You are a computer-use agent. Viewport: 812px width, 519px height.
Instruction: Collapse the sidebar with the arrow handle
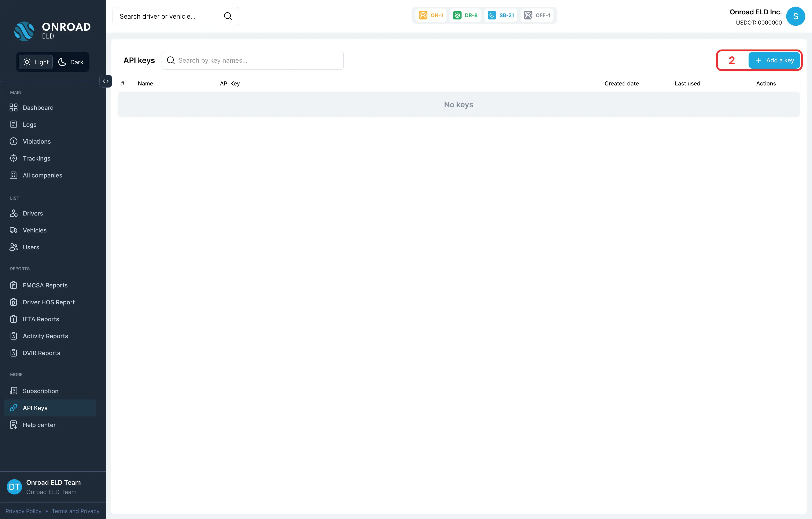click(x=106, y=81)
